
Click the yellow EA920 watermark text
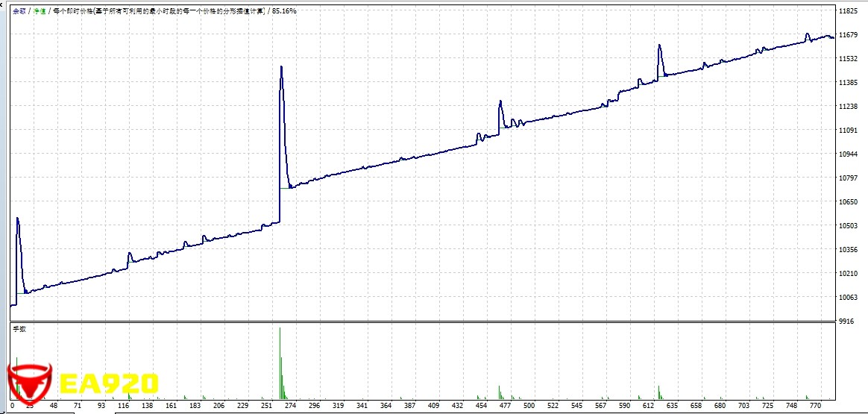point(109,384)
